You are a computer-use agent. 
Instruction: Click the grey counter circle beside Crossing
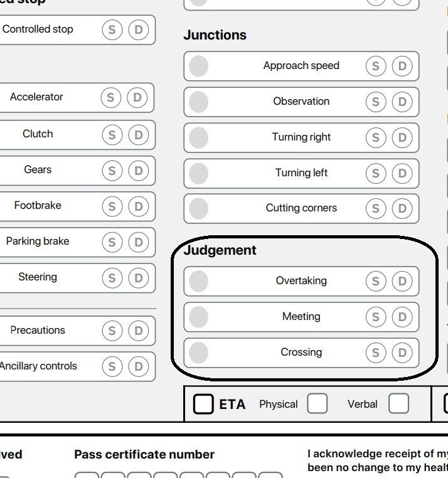[x=198, y=353]
